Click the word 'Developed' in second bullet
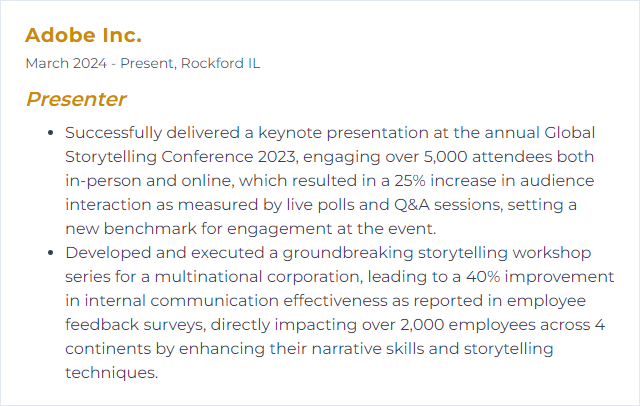640x406 pixels. click(108, 253)
